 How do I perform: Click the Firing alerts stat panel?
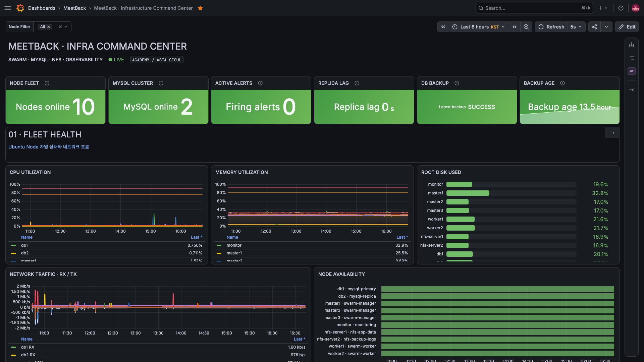coord(261,107)
